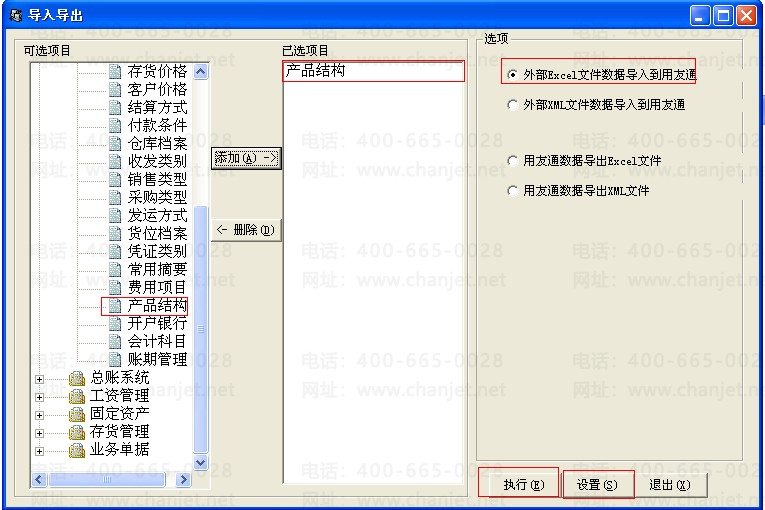Viewport: 765px width, 510px height.
Task: Click the <- 删除(D) button
Action: [x=246, y=230]
